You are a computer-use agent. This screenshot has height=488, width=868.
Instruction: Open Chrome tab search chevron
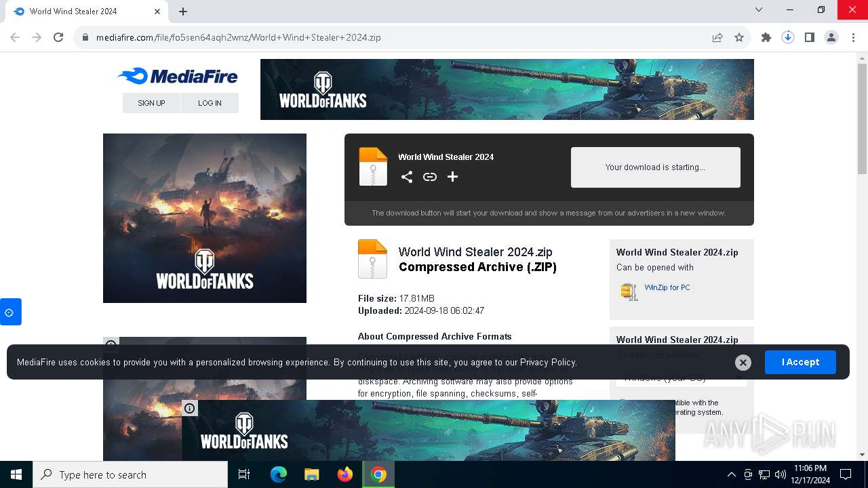click(x=759, y=10)
